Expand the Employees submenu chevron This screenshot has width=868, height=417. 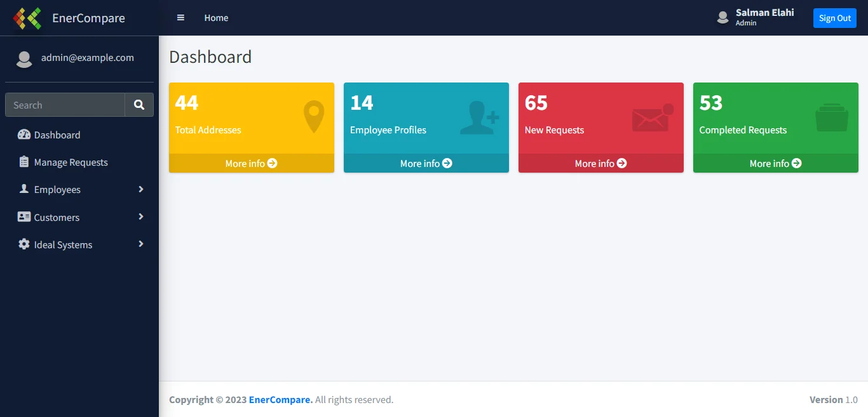tap(141, 189)
